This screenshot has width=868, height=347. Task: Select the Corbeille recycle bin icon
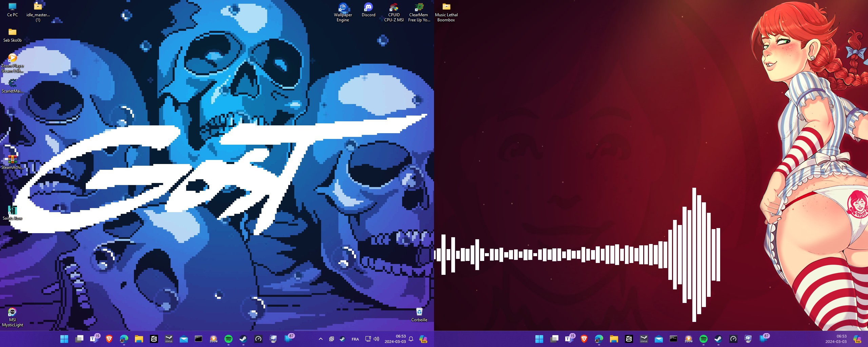click(x=419, y=315)
